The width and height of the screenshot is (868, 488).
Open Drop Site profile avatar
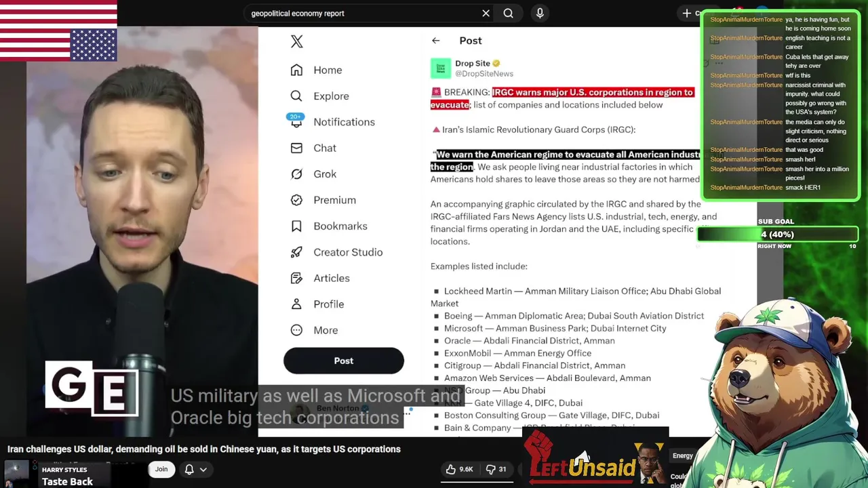pyautogui.click(x=441, y=68)
